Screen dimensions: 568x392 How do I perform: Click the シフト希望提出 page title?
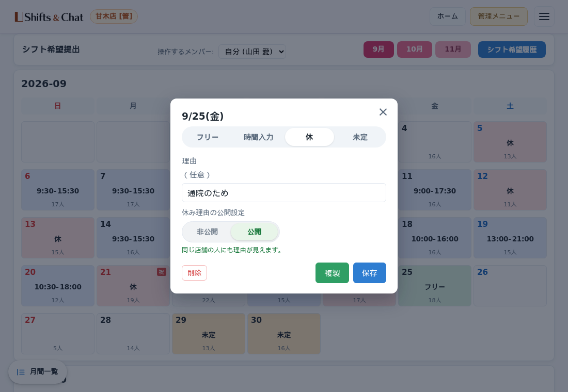51,50
